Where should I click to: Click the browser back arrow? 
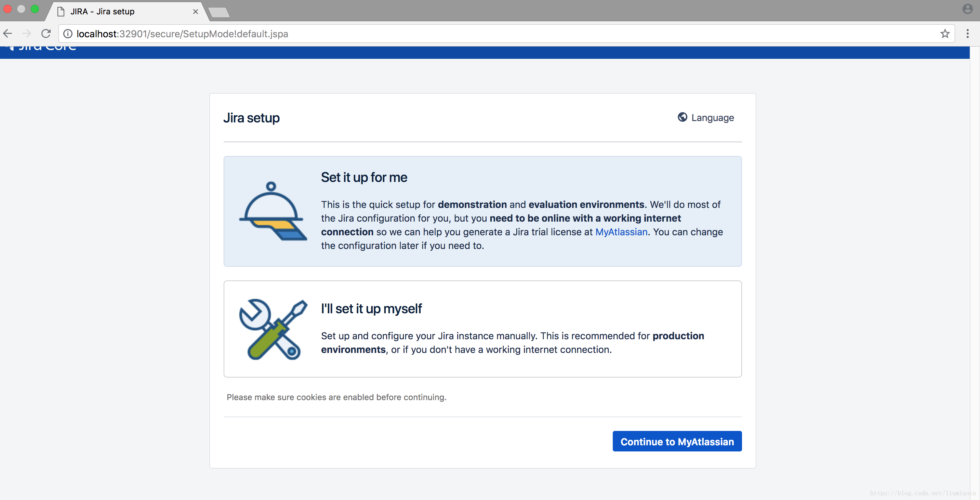point(8,34)
